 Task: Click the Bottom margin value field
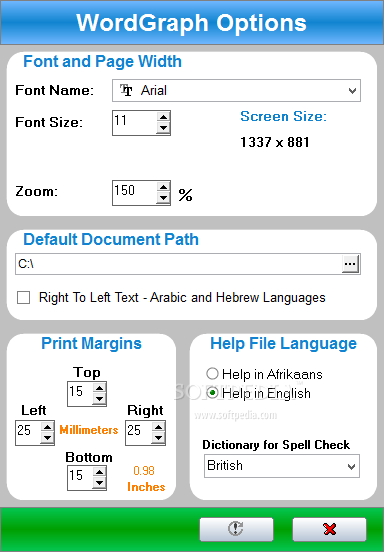pos(80,478)
